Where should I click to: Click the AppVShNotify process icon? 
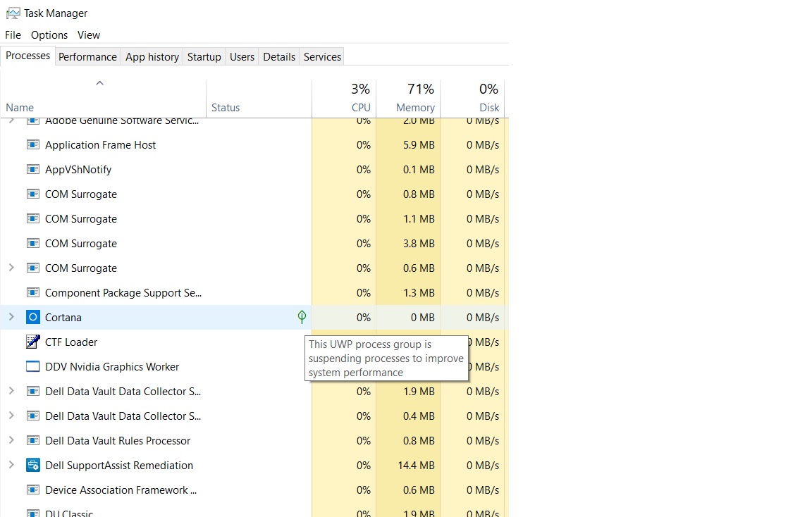pyautogui.click(x=33, y=169)
